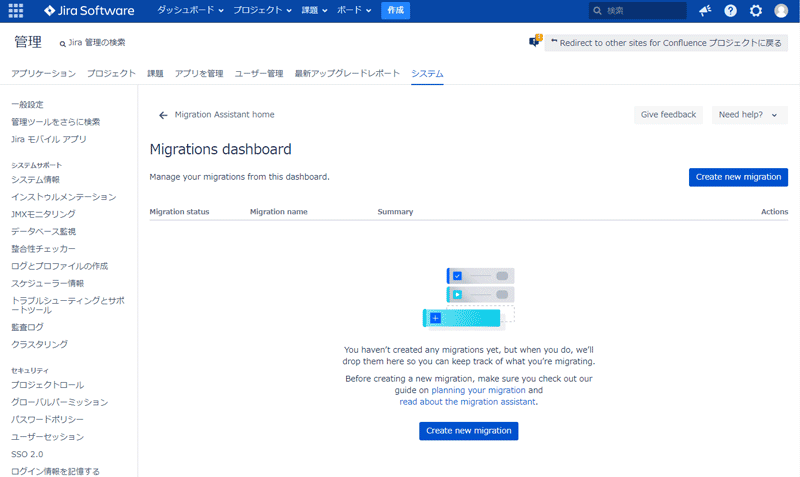Open the notifications megaphone icon
This screenshot has width=800, height=477.
(705, 11)
